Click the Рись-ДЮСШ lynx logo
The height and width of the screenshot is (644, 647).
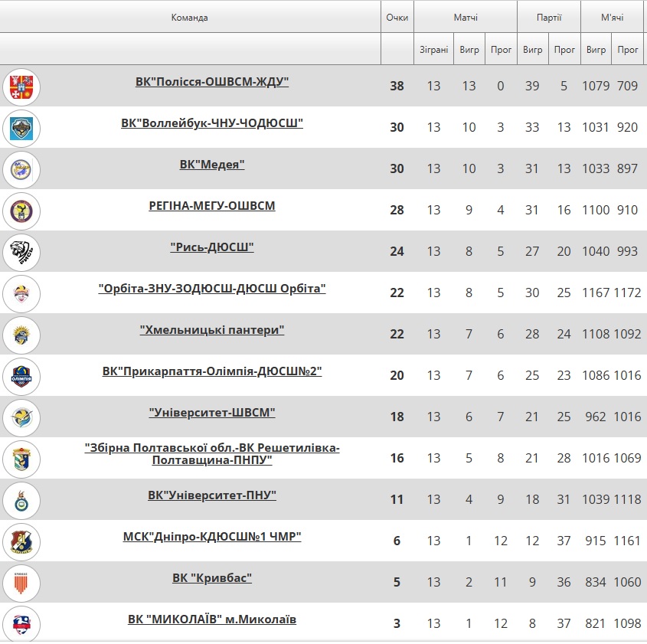21,253
